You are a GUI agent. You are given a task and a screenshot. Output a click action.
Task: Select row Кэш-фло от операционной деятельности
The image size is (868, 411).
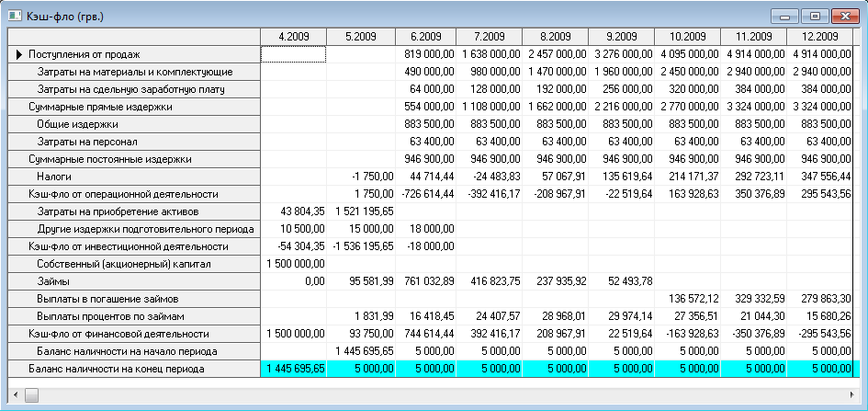click(x=134, y=194)
